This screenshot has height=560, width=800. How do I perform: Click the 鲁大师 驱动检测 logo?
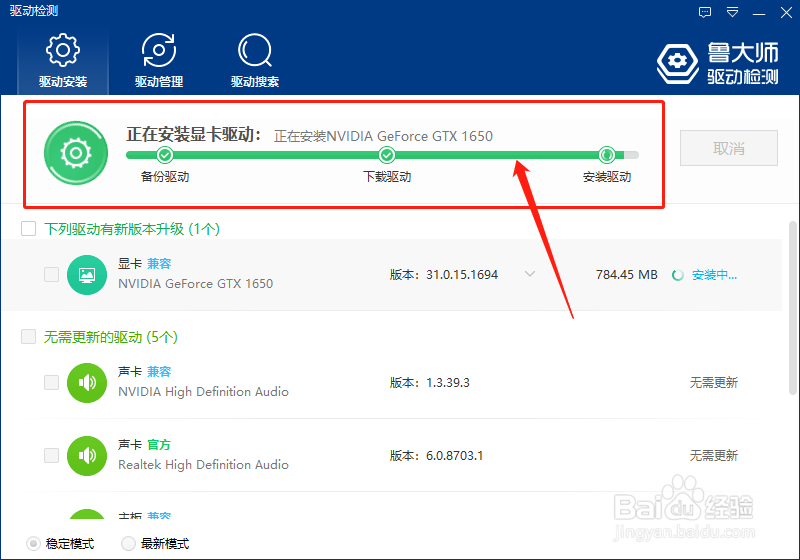click(x=717, y=63)
